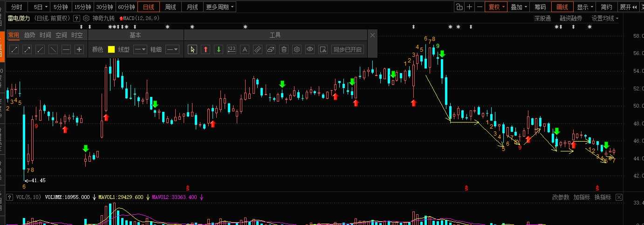Open 5日 period dropdown

point(38,7)
